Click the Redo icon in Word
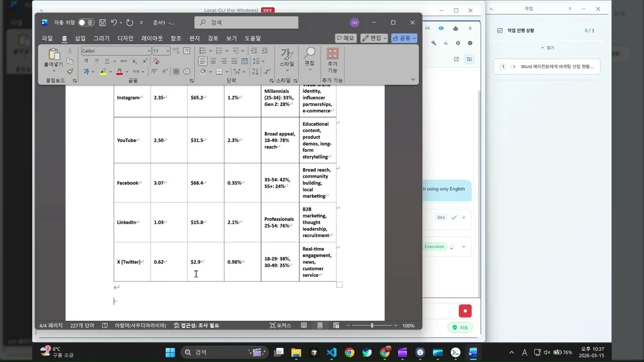 130,23
